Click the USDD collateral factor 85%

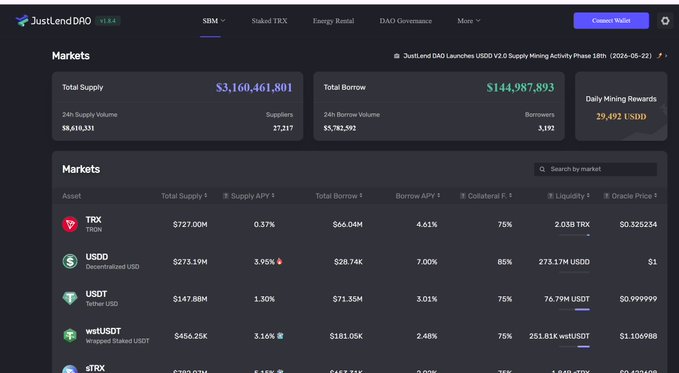tap(505, 262)
